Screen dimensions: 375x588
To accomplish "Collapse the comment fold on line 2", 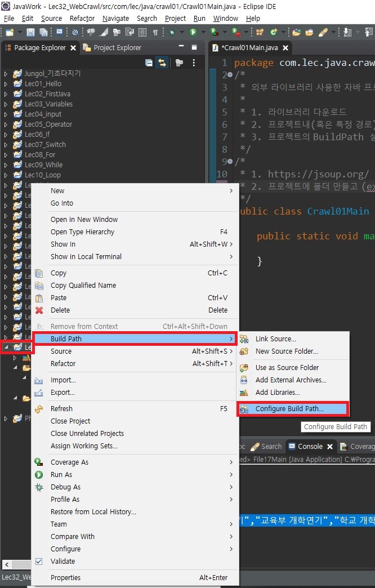I will tap(230, 75).
